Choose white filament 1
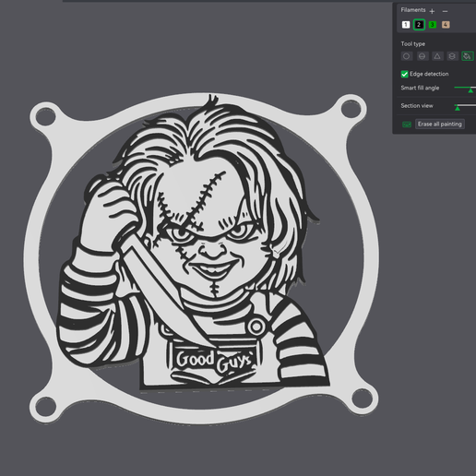 [406, 25]
